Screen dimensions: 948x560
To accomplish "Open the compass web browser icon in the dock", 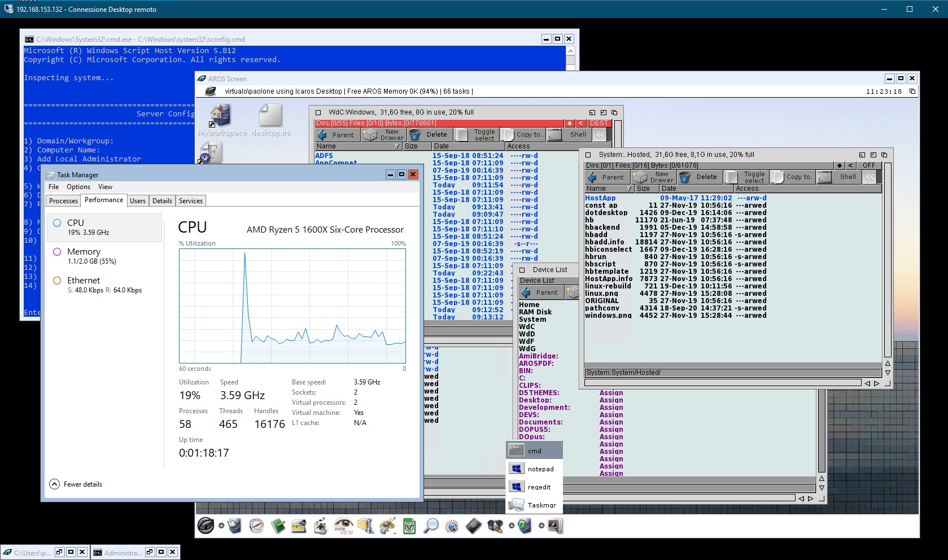I will (x=256, y=526).
